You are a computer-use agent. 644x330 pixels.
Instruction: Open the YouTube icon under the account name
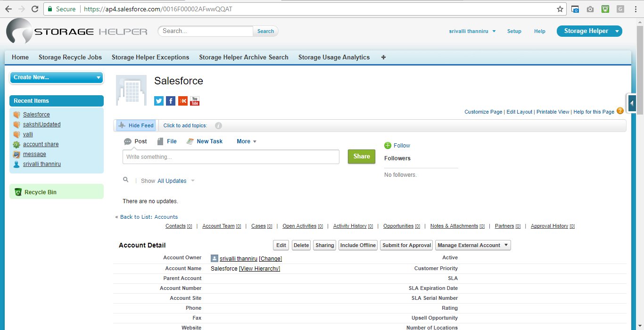(x=195, y=101)
